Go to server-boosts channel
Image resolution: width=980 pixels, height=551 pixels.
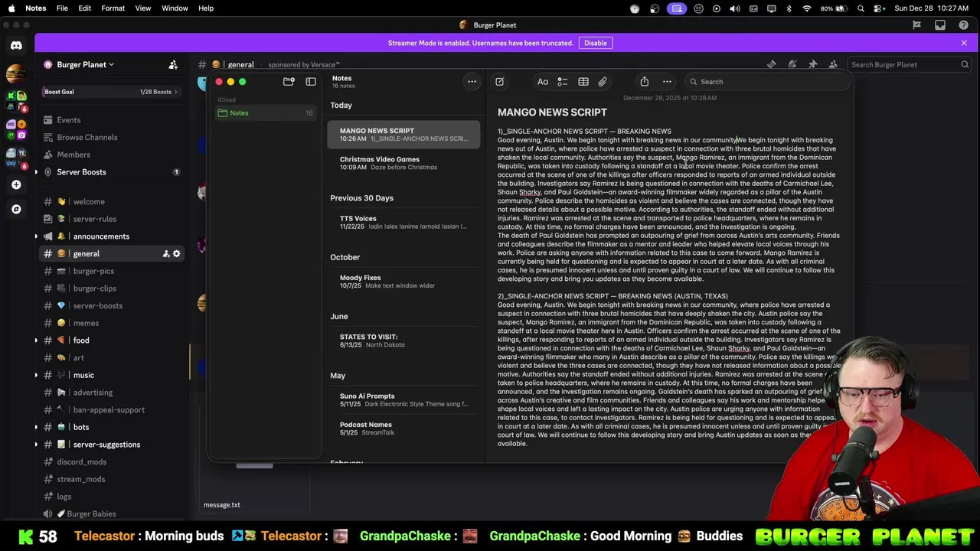[x=111, y=306]
